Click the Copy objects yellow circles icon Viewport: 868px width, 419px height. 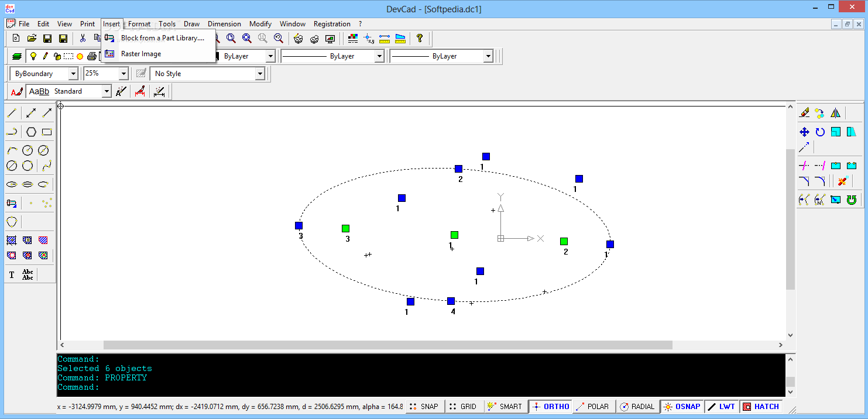[x=819, y=113]
